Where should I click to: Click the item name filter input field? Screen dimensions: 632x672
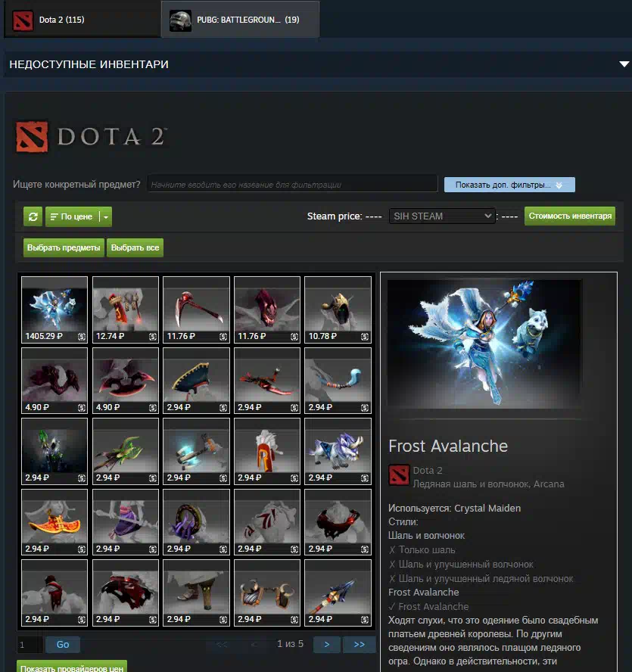pos(292,184)
